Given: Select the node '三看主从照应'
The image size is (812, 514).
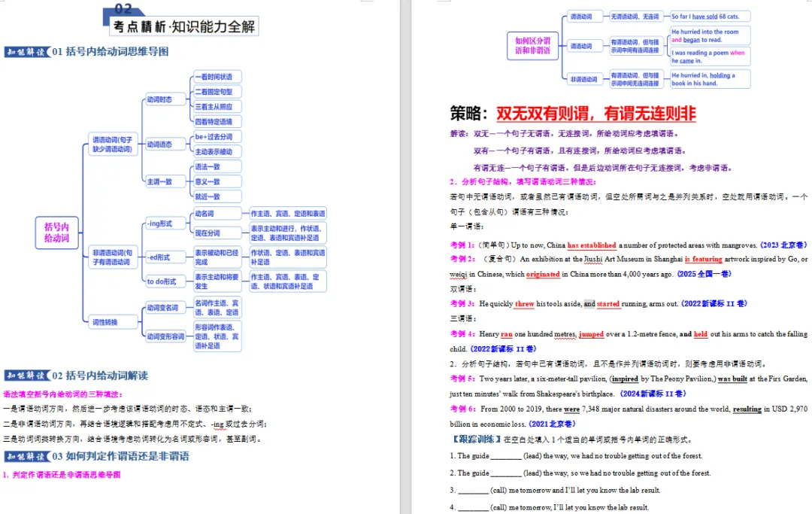Looking at the screenshot, I should [x=217, y=107].
